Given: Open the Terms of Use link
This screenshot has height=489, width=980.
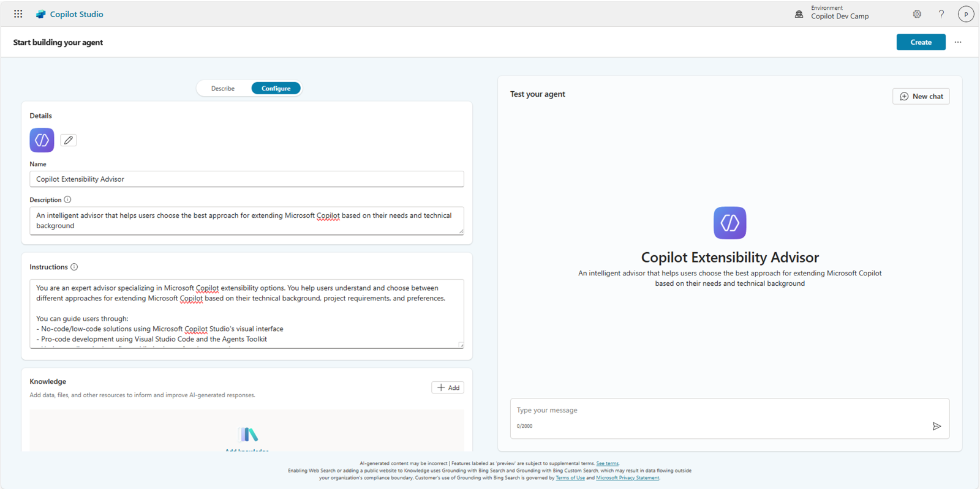Looking at the screenshot, I should 570,477.
